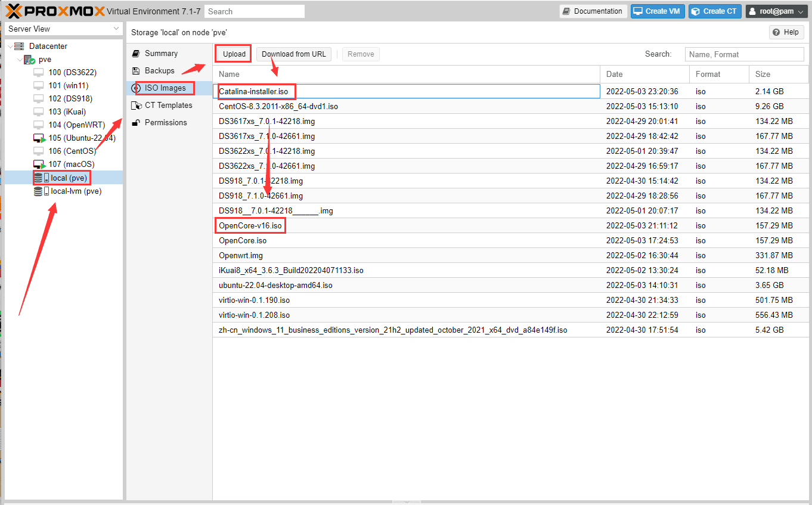Click the ISO Images disc icon
This screenshot has width=812, height=505.
(135, 88)
